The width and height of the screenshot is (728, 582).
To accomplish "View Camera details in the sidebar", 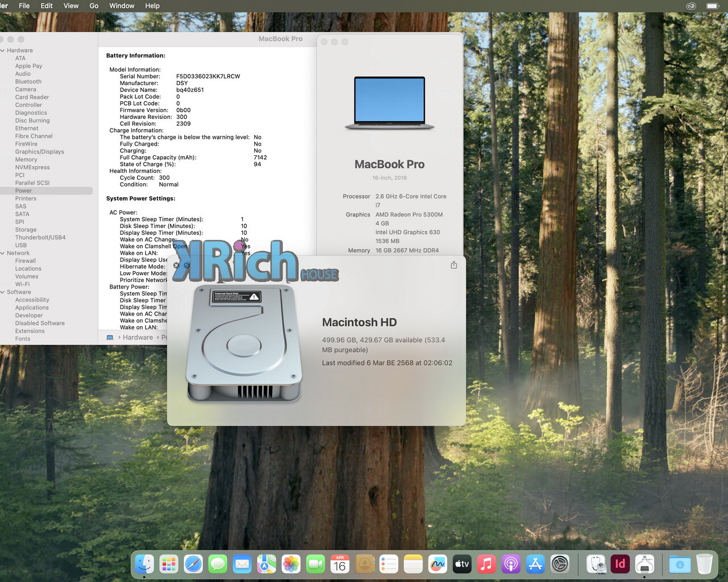I will (26, 90).
